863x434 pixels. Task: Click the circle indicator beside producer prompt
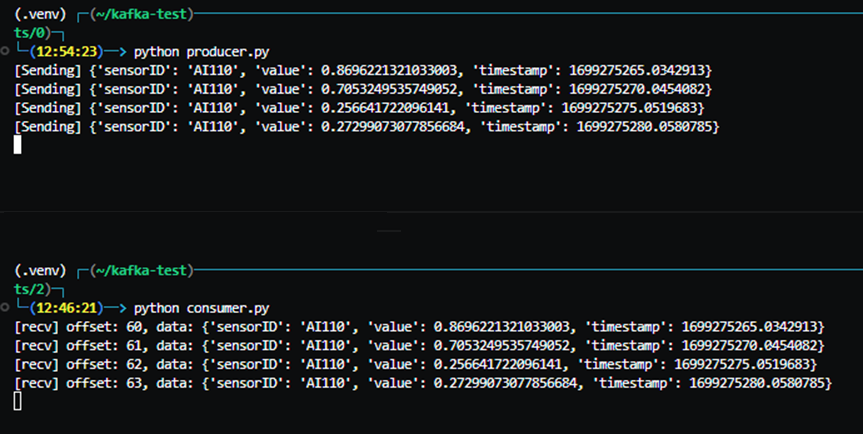[5, 51]
